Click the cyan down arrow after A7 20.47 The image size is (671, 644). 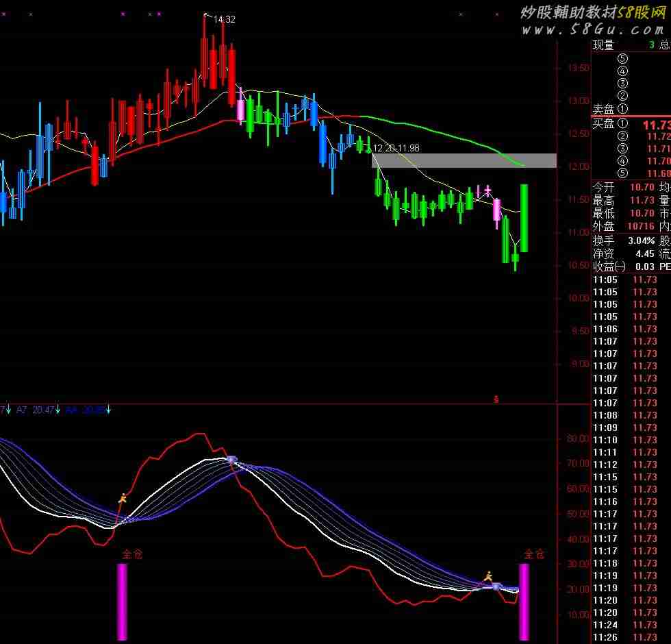click(58, 410)
